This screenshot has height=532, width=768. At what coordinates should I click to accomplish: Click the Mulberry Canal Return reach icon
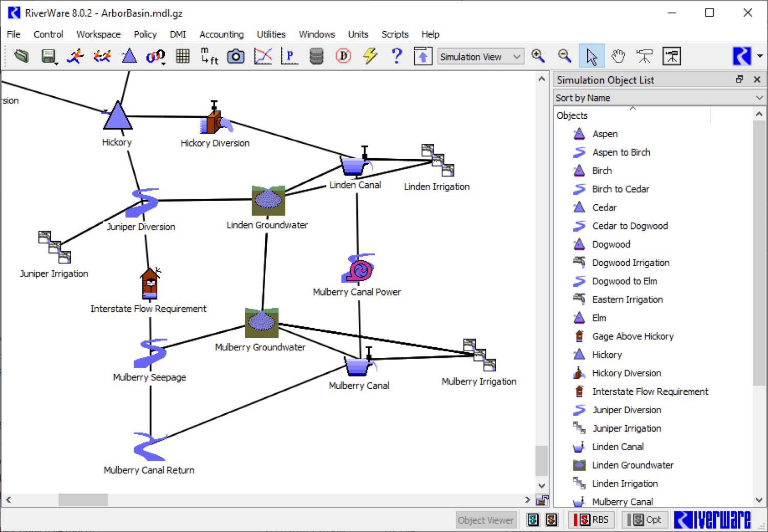click(x=150, y=446)
